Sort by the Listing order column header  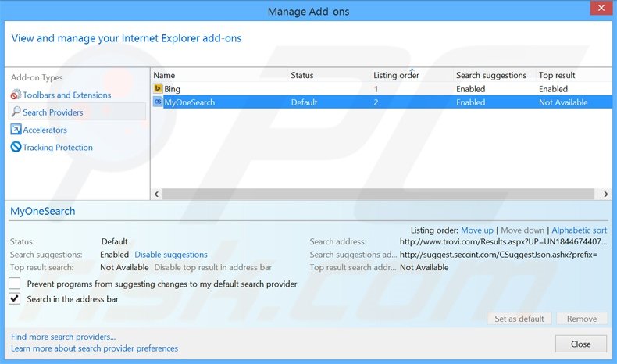point(396,75)
